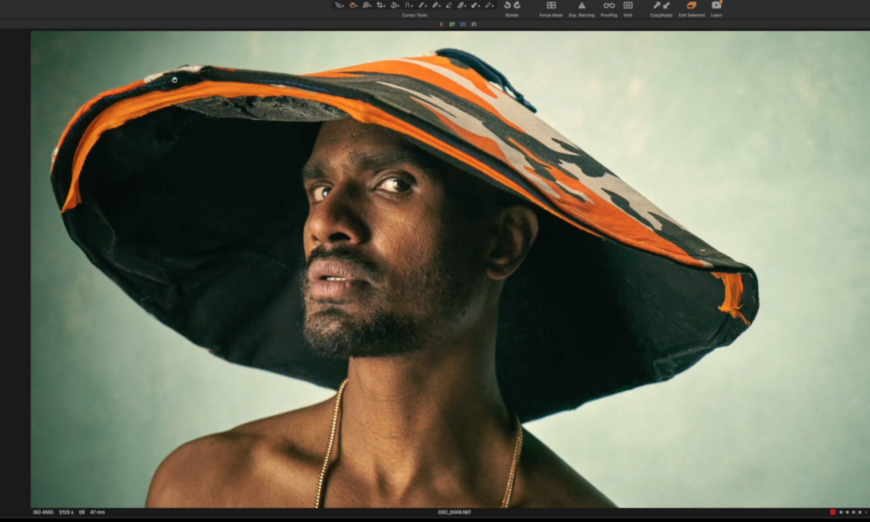The width and height of the screenshot is (870, 522).
Task: Toggle the Focus Mask overlay
Action: 551,5
